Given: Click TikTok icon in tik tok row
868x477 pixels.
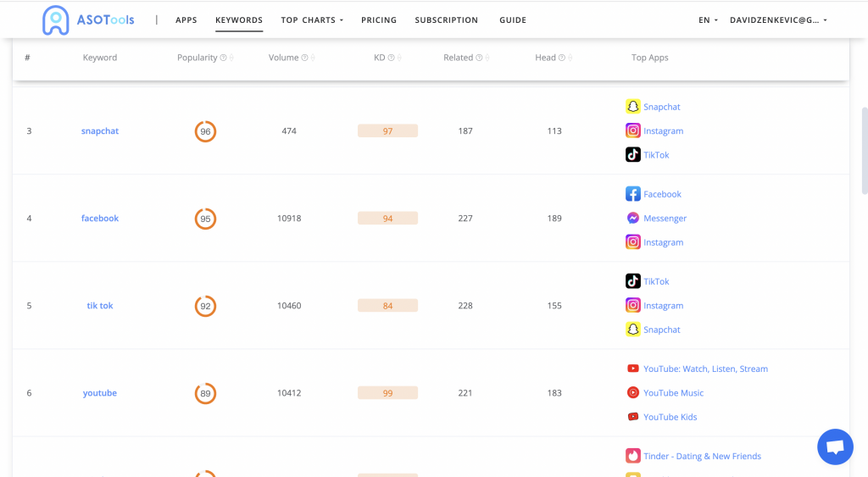Looking at the screenshot, I should click(x=632, y=281).
